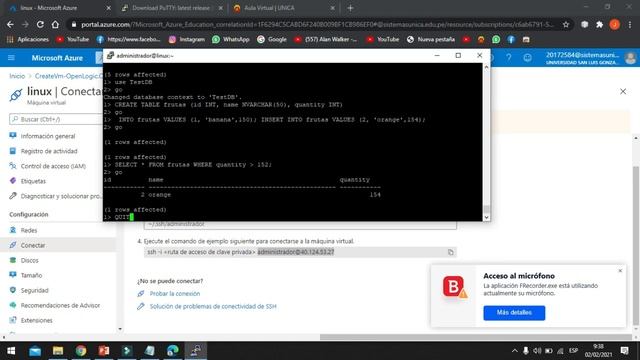Open the Chrome three-dot menu
This screenshot has height=360, width=640.
(630, 24)
